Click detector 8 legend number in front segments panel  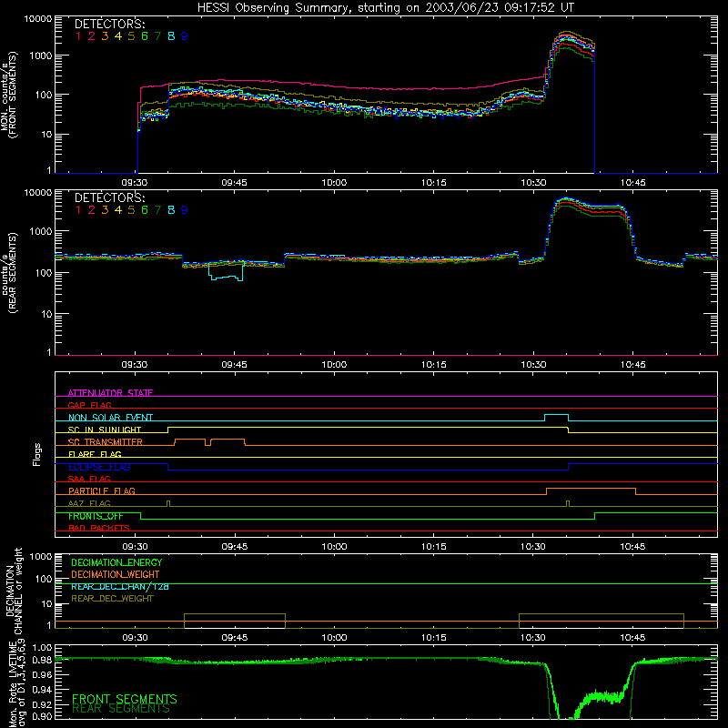click(171, 36)
